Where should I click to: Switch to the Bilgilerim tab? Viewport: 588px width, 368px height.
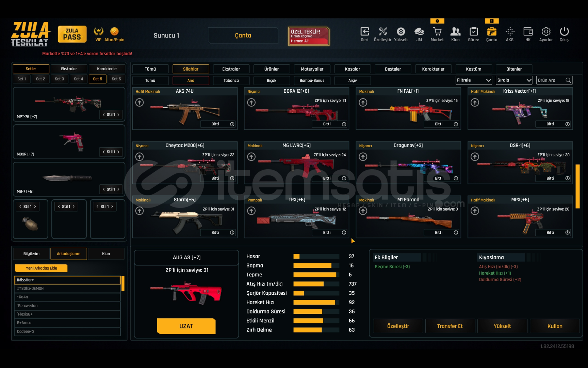click(x=31, y=254)
